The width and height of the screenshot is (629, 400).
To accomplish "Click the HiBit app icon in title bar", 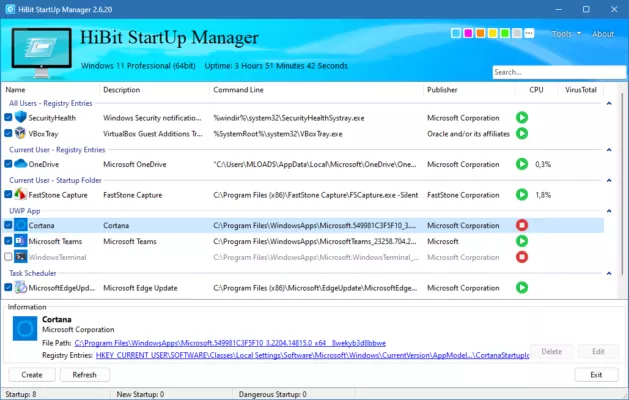I will [x=10, y=9].
